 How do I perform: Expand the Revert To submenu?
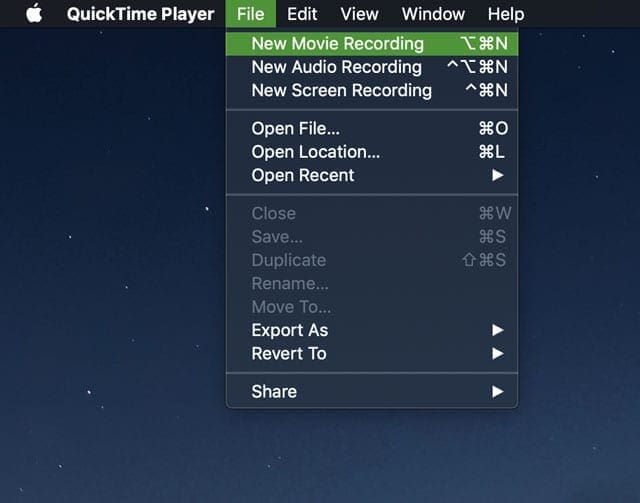[372, 354]
